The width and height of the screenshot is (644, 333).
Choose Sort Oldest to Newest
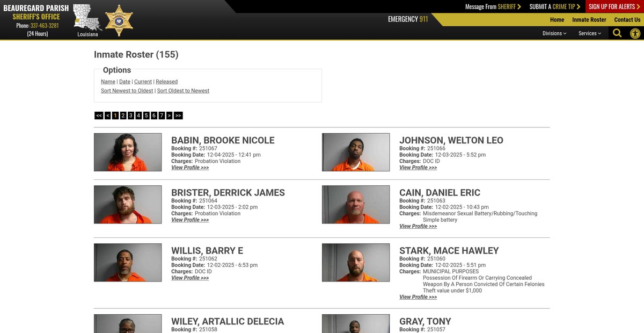click(x=183, y=91)
